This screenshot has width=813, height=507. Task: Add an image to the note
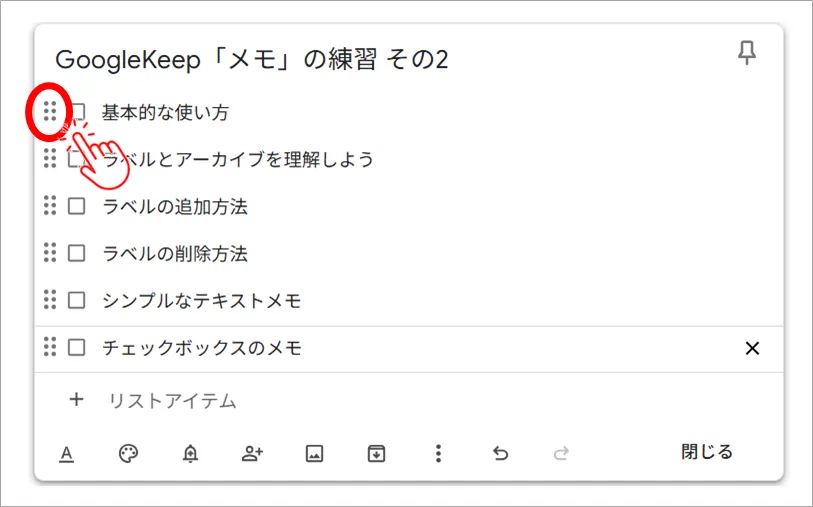pyautogui.click(x=314, y=454)
